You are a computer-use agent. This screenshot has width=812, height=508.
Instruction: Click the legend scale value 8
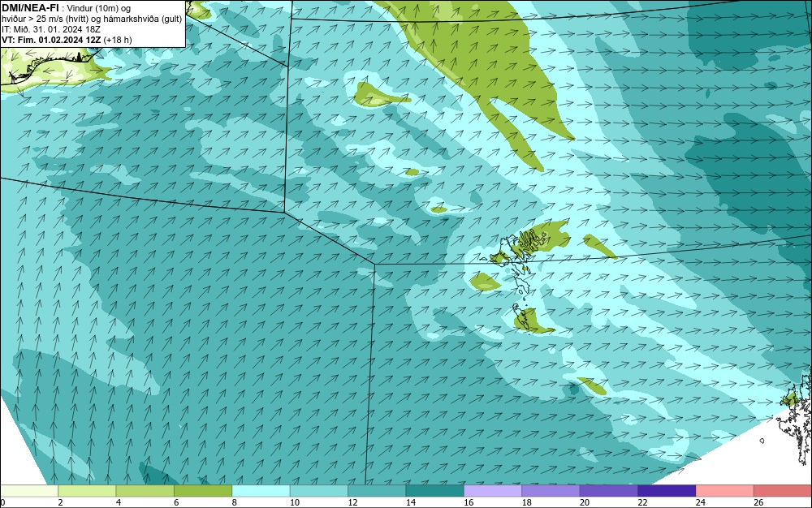(234, 502)
